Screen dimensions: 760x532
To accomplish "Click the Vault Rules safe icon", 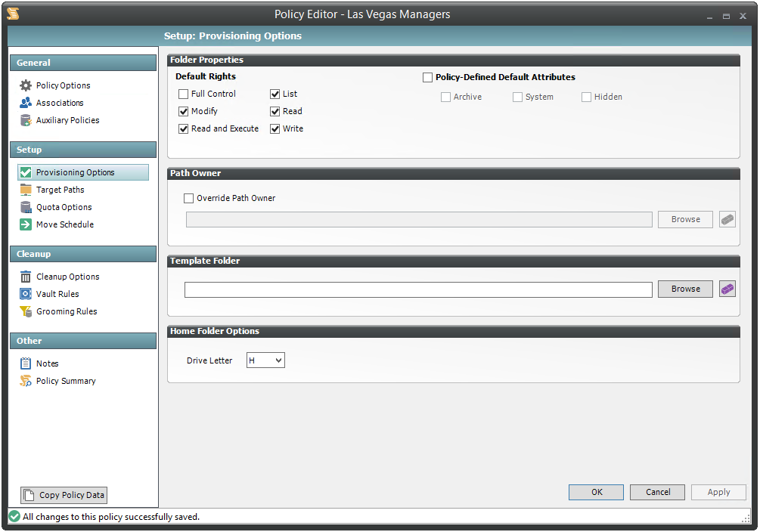I will click(26, 294).
